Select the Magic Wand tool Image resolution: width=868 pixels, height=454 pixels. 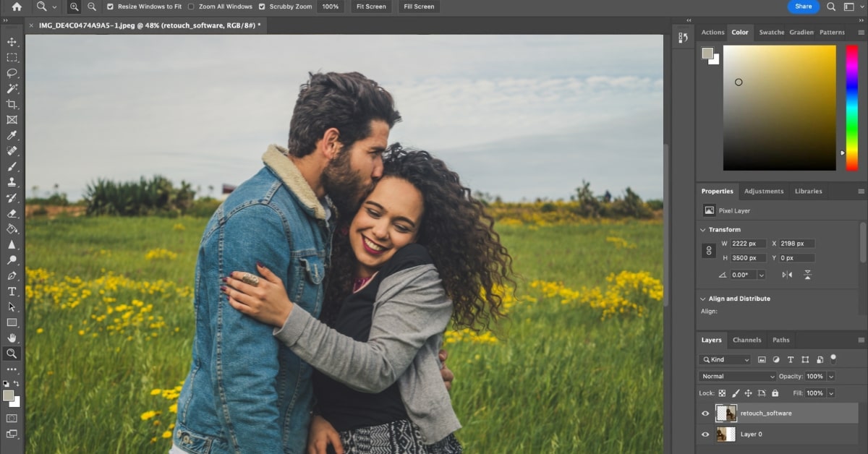pyautogui.click(x=12, y=89)
